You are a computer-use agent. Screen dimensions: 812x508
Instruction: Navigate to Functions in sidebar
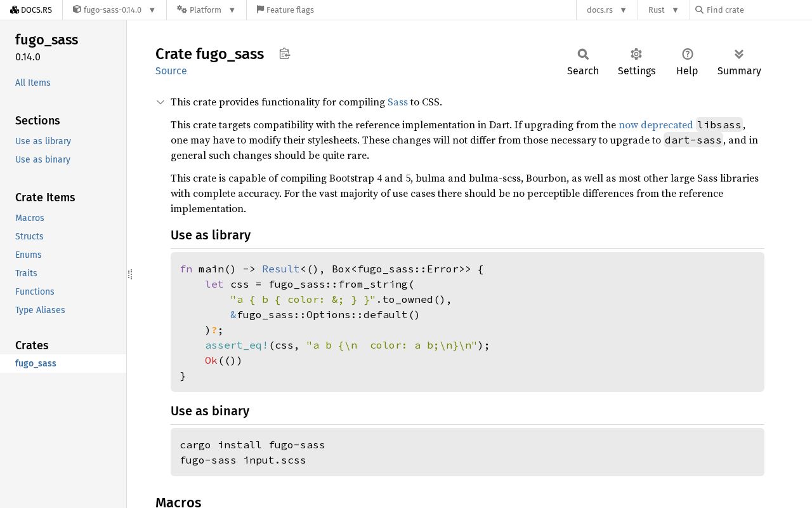(35, 291)
